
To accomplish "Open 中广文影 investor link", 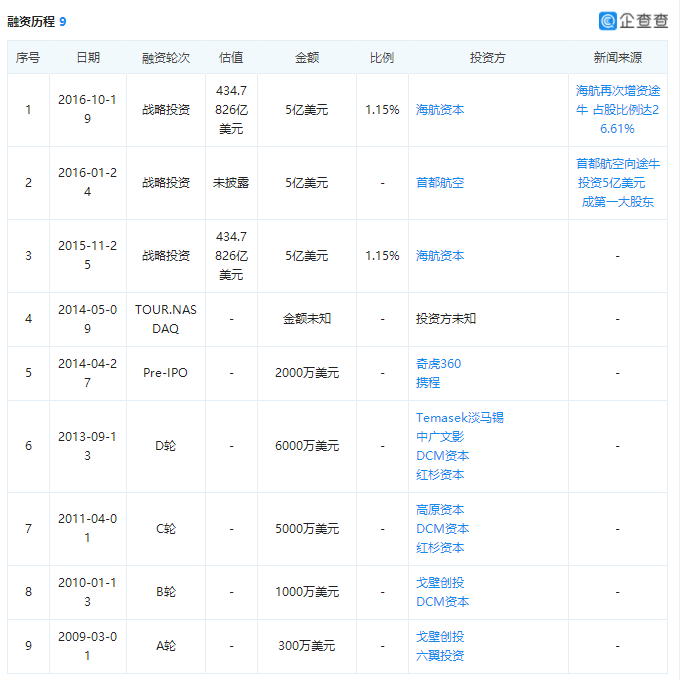I will pyautogui.click(x=440, y=437).
